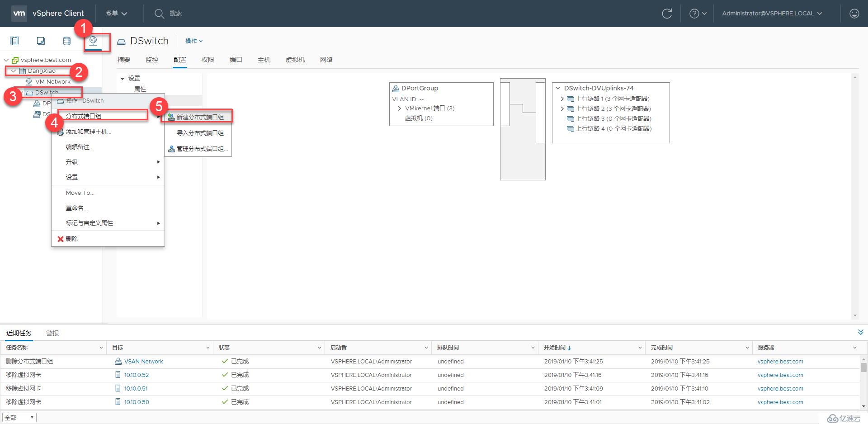Select 添加和管理主机 menu entry
The width and height of the screenshot is (868, 424).
tap(108, 132)
